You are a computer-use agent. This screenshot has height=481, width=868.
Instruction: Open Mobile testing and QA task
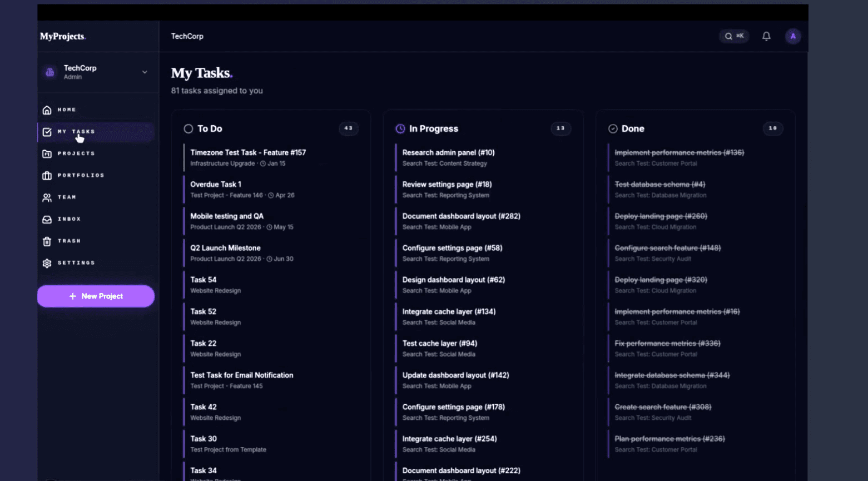click(271, 221)
